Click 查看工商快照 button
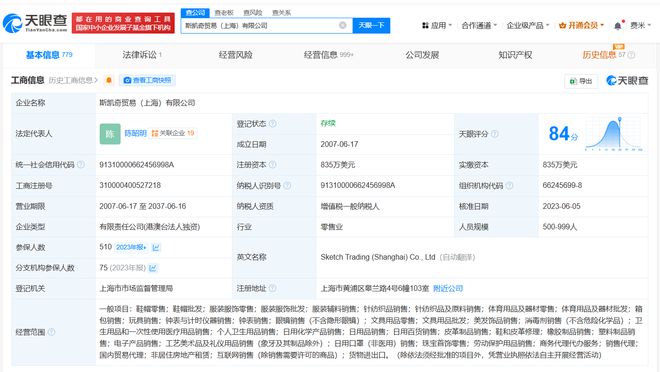660x372 pixels. tap(147, 80)
